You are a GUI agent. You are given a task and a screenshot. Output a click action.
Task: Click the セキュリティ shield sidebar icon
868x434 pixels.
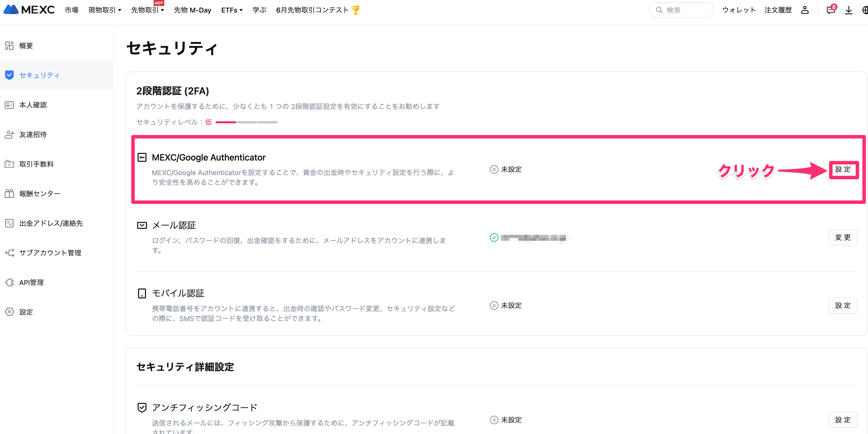click(9, 75)
